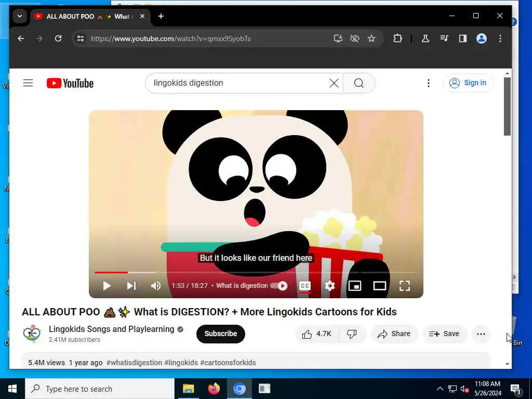Viewport: 532px width, 399px height.
Task: Save the video to a playlist
Action: (444, 334)
